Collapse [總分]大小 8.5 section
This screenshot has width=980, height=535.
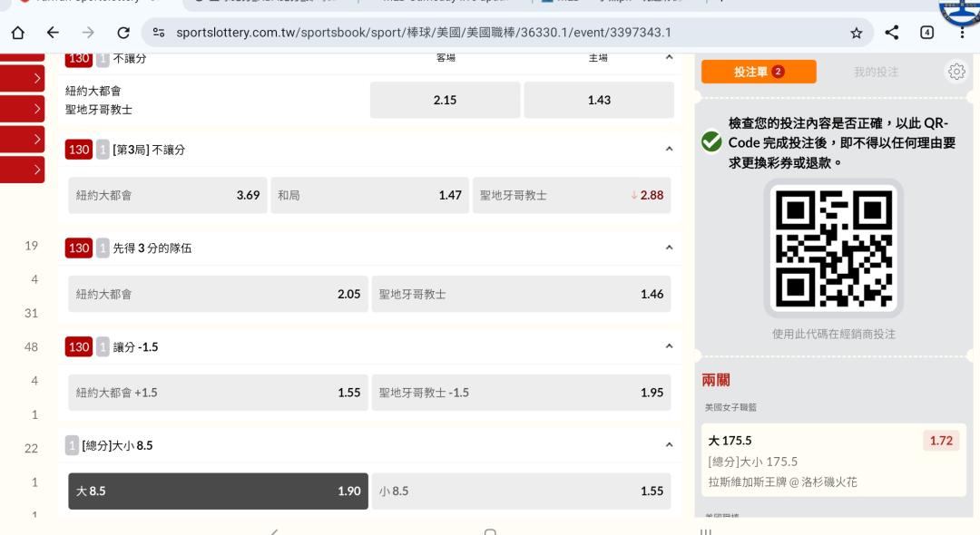click(x=669, y=444)
